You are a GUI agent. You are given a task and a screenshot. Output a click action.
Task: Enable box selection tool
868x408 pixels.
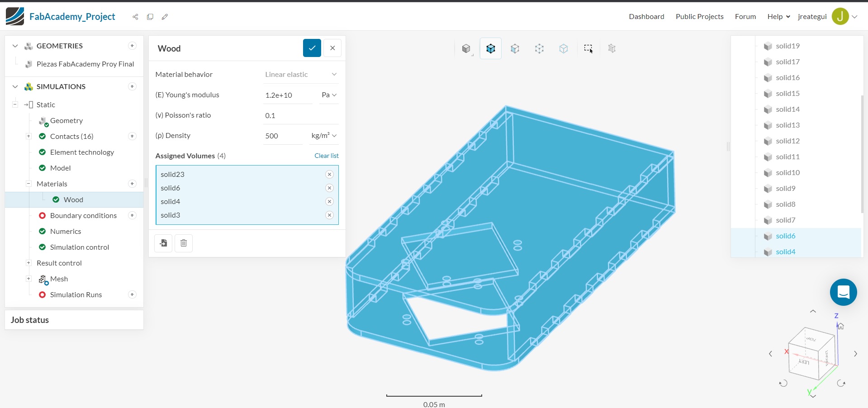click(588, 48)
